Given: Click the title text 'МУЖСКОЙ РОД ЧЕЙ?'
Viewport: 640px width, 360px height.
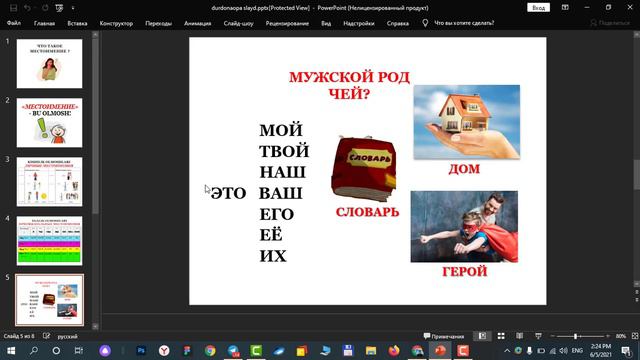Looking at the screenshot, I should pos(349,85).
